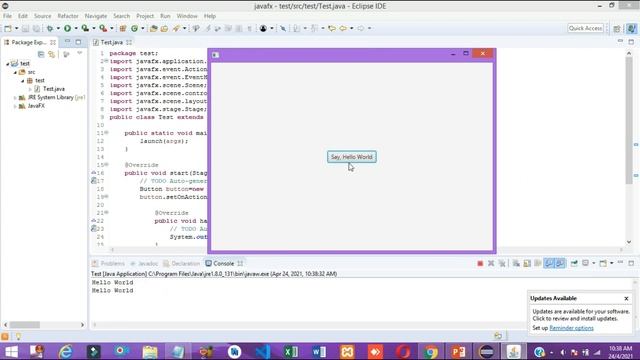Toggle Link with Editor in Package Explorer
Viewport: 640px width, 360px height.
click(x=51, y=54)
